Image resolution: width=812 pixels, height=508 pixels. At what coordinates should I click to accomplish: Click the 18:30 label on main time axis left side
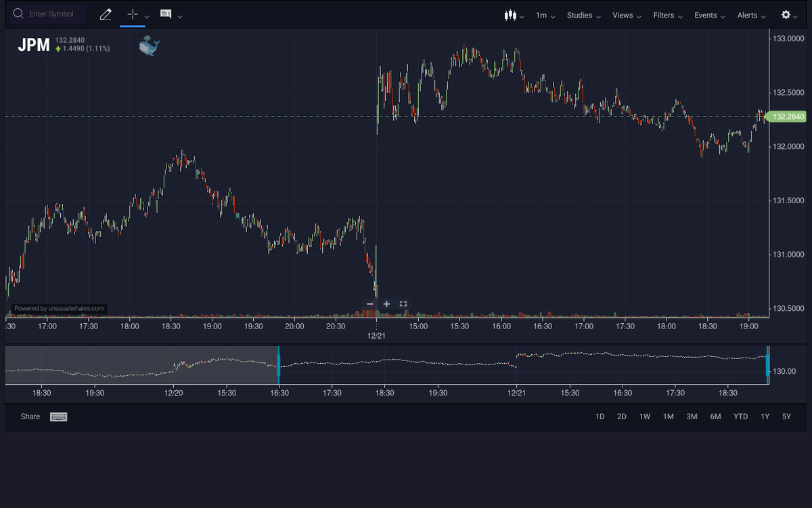point(171,326)
